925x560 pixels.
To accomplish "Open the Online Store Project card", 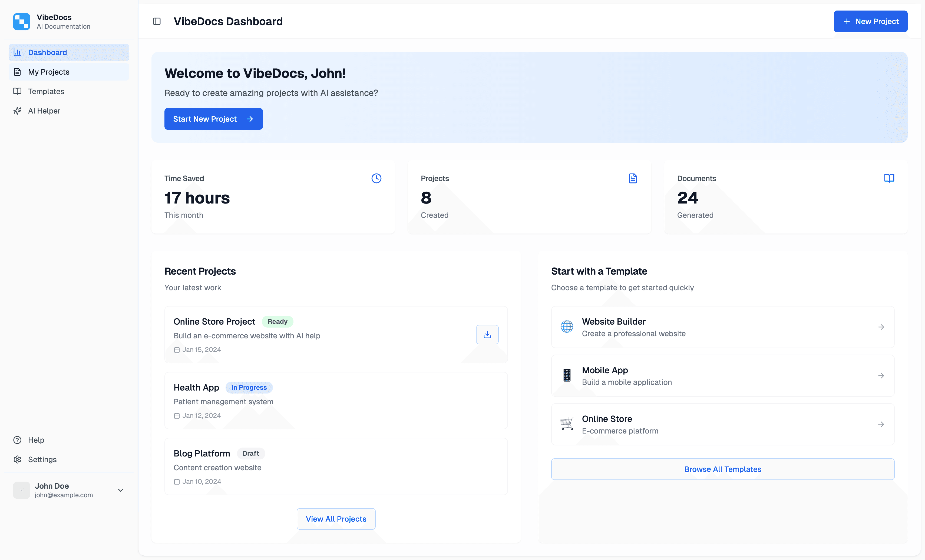I will coord(336,335).
